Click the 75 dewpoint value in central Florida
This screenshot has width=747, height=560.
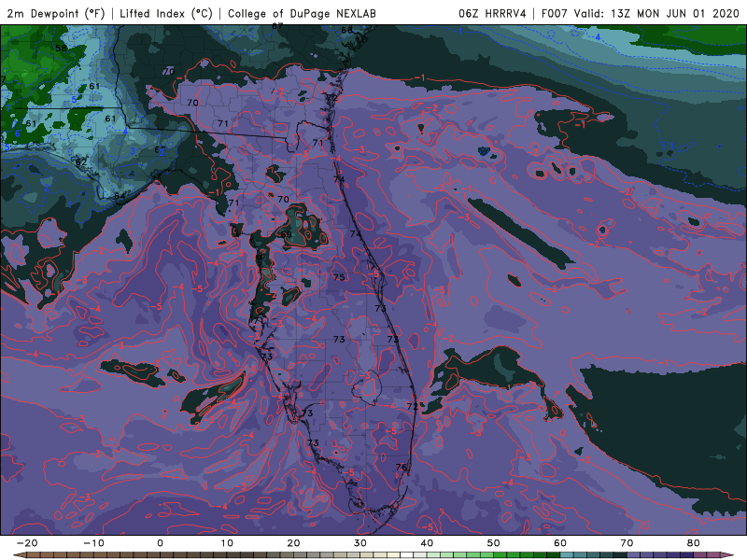click(x=339, y=277)
